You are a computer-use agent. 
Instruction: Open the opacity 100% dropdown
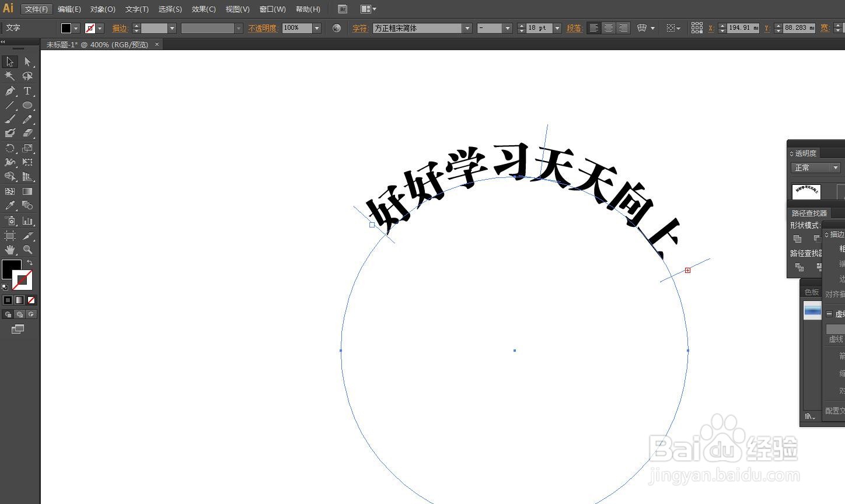coord(317,28)
